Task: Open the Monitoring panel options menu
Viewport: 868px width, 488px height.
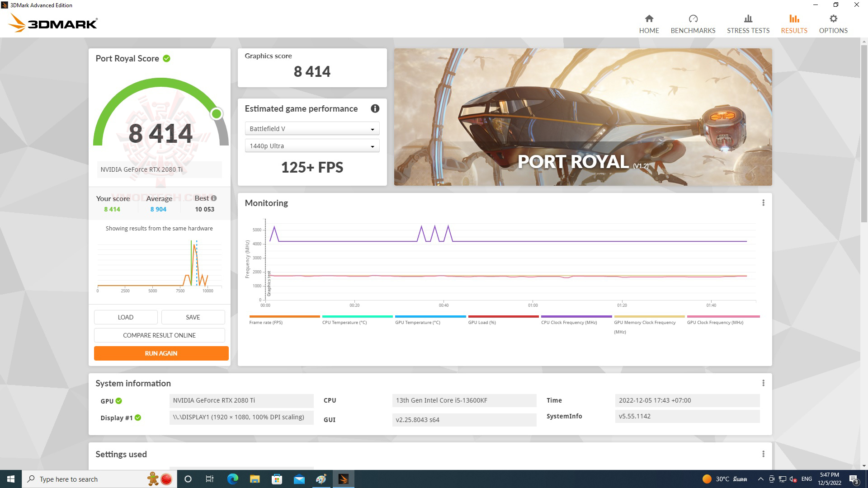Action: click(763, 203)
